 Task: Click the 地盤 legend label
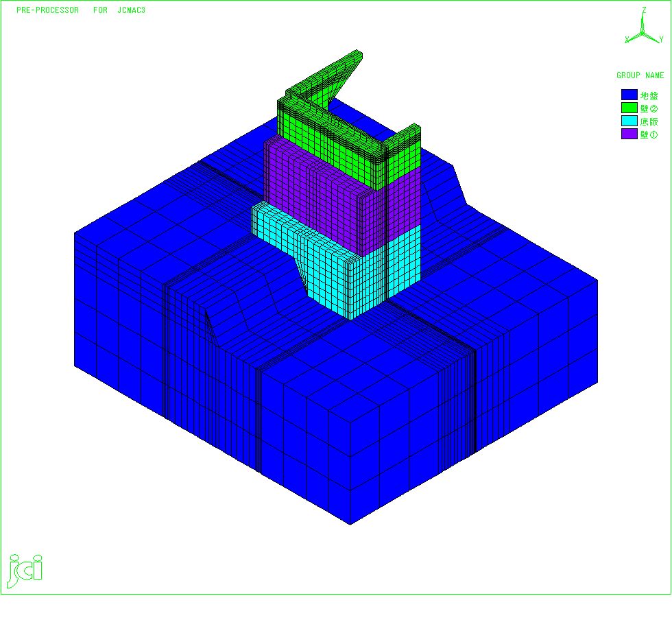coord(649,95)
